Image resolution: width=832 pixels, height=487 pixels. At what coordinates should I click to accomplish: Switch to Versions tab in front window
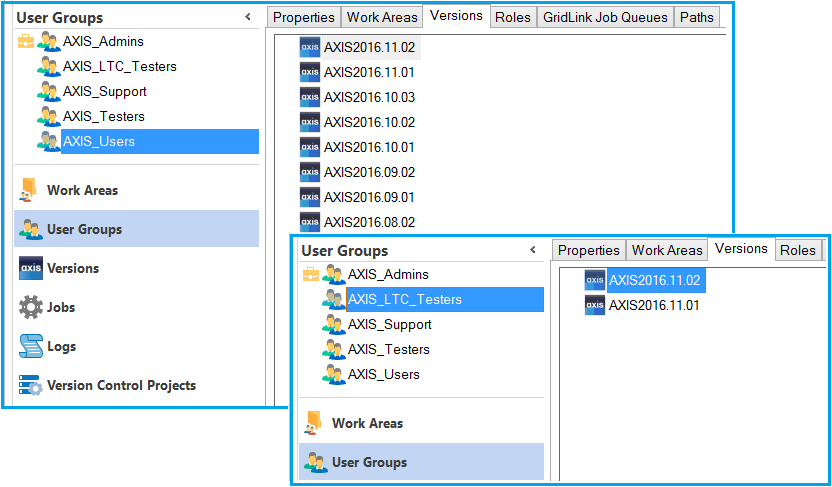click(741, 249)
